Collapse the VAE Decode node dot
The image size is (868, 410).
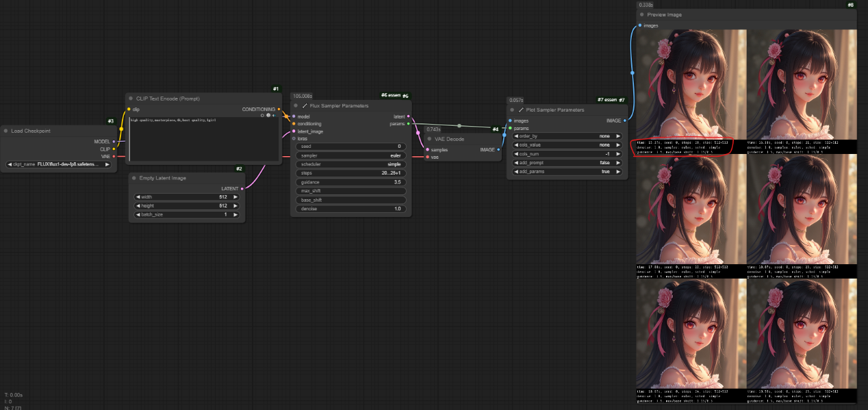pyautogui.click(x=429, y=139)
